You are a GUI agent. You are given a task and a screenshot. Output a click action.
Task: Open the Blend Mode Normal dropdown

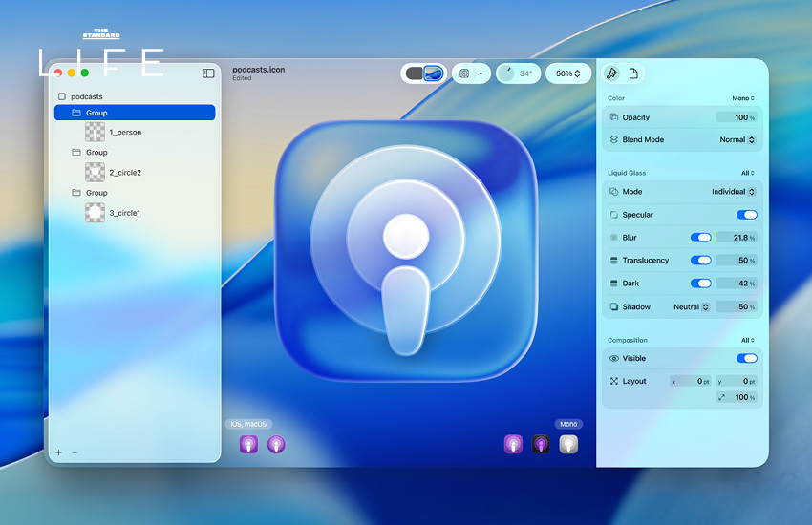(x=737, y=139)
